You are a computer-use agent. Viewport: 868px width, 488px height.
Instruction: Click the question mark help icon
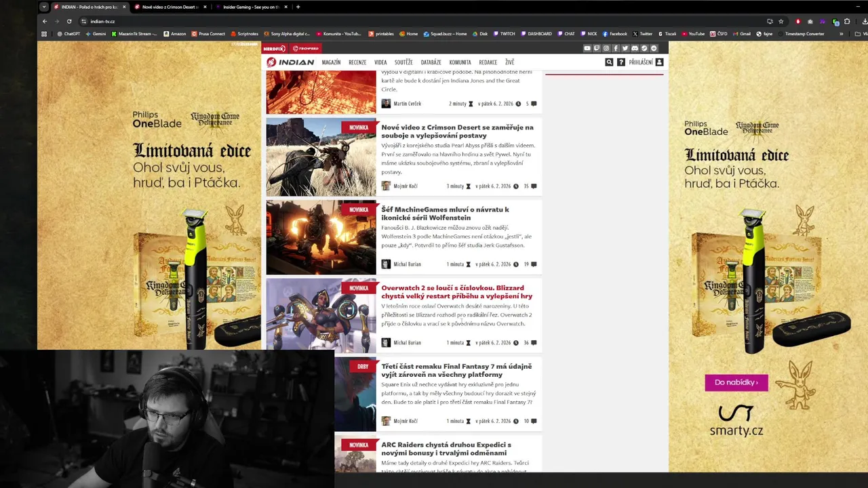click(620, 62)
